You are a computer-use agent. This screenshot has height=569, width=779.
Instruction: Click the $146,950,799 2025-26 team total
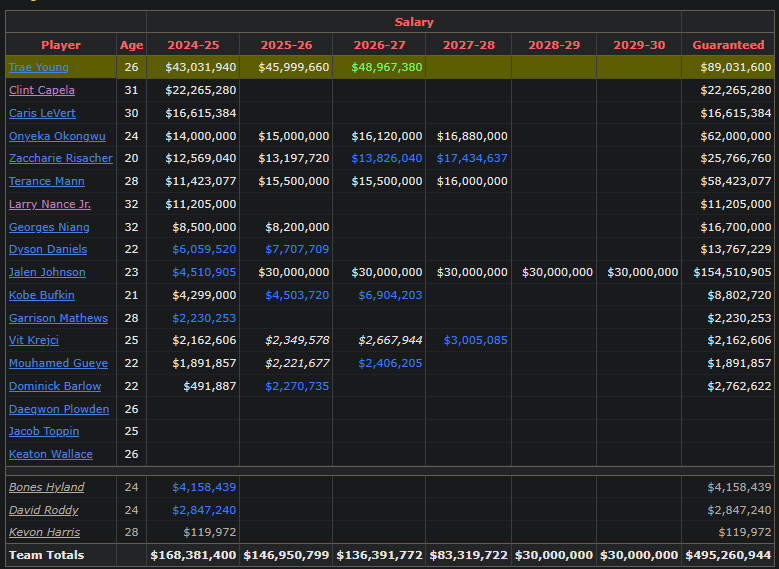[x=286, y=555]
